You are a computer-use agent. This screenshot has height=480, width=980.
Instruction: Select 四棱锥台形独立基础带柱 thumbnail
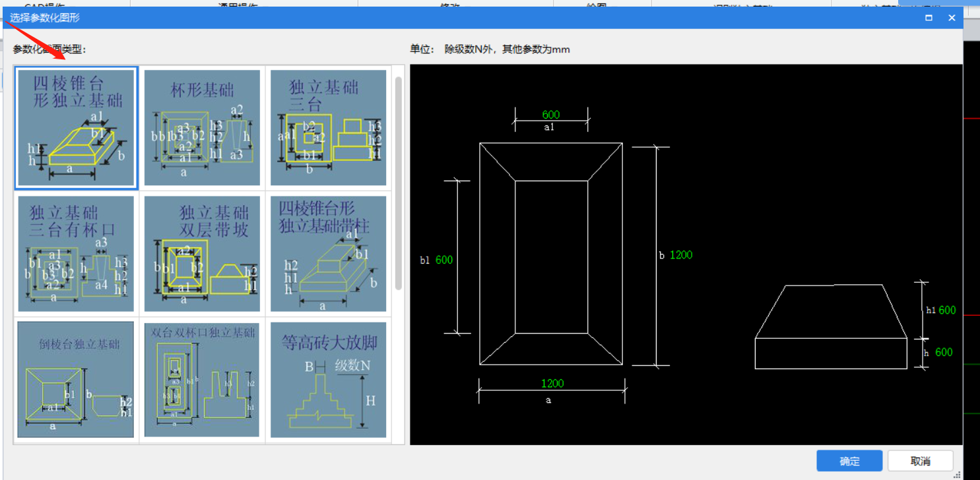[x=328, y=254]
